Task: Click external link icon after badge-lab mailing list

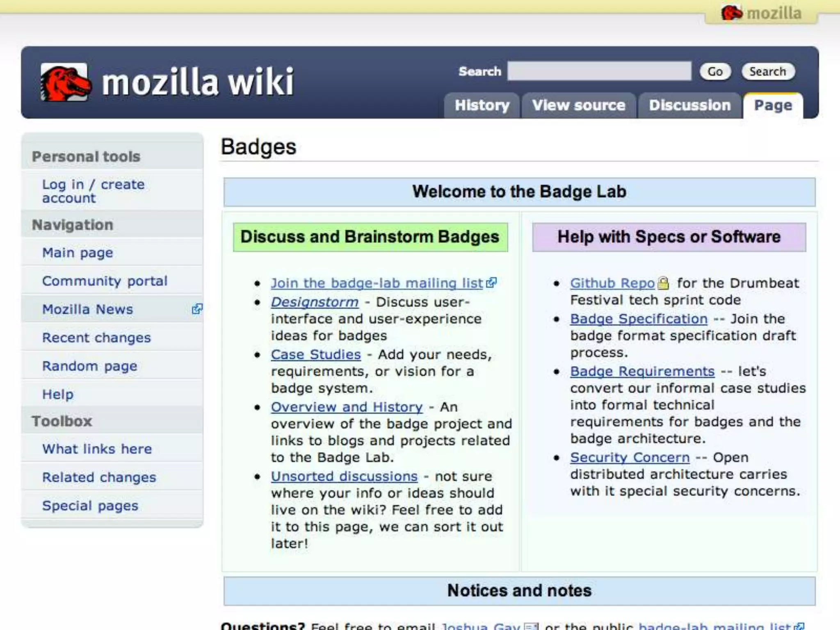Action: (491, 283)
